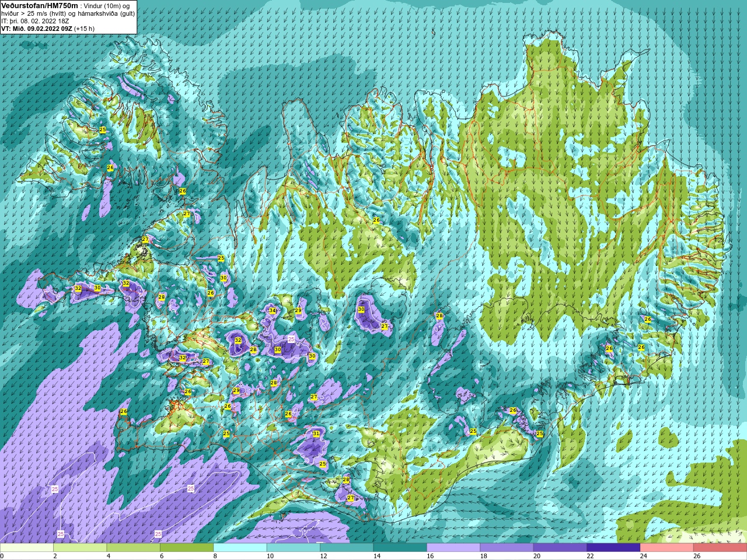This screenshot has width=747, height=560.
Task: Click the legend scale number 8
Action: tap(215, 556)
